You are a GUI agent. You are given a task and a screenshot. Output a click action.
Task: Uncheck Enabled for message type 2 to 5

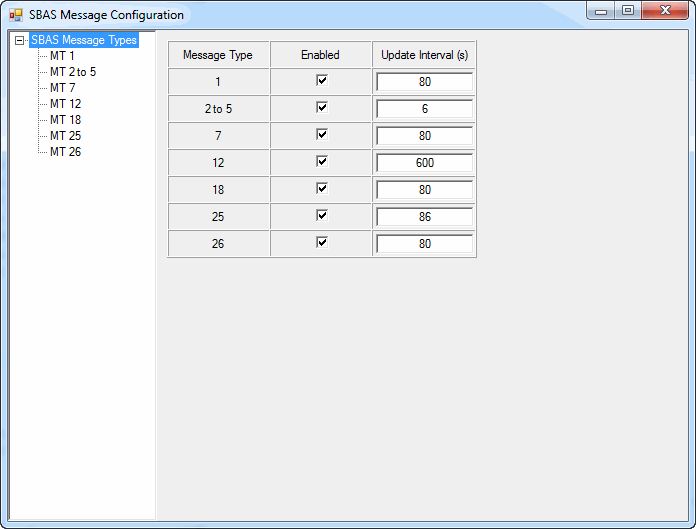coord(322,107)
